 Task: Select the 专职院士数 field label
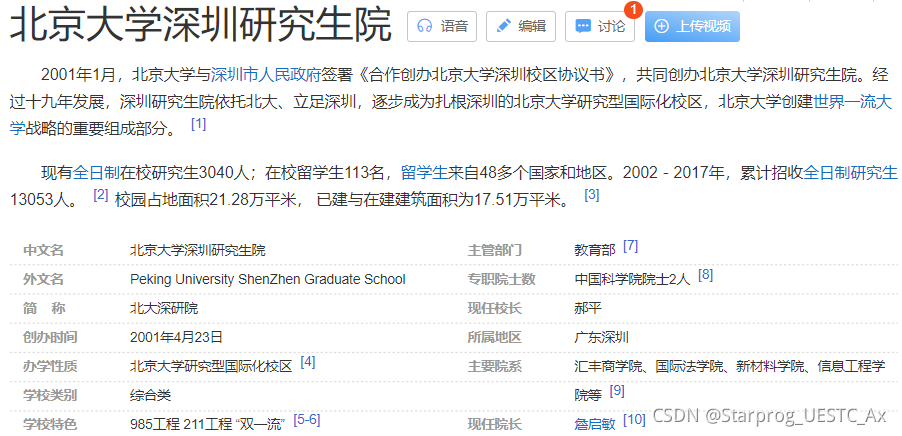[x=502, y=280]
